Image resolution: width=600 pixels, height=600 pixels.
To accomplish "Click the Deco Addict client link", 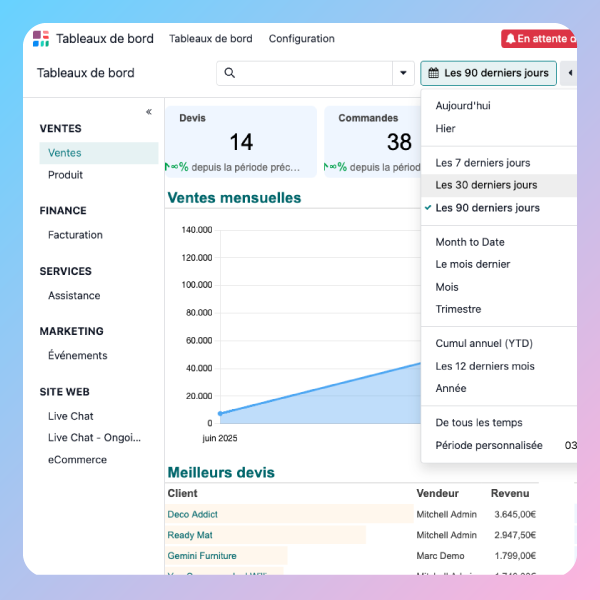I will (192, 514).
